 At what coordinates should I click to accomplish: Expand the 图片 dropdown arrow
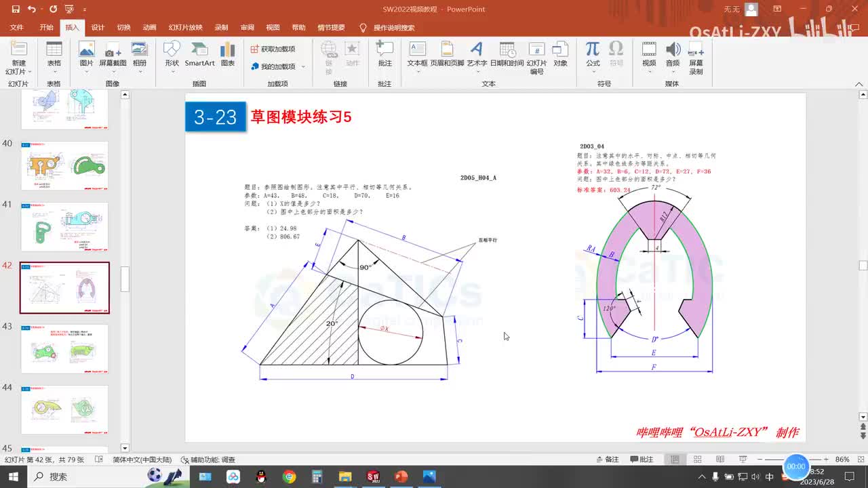coord(87,72)
